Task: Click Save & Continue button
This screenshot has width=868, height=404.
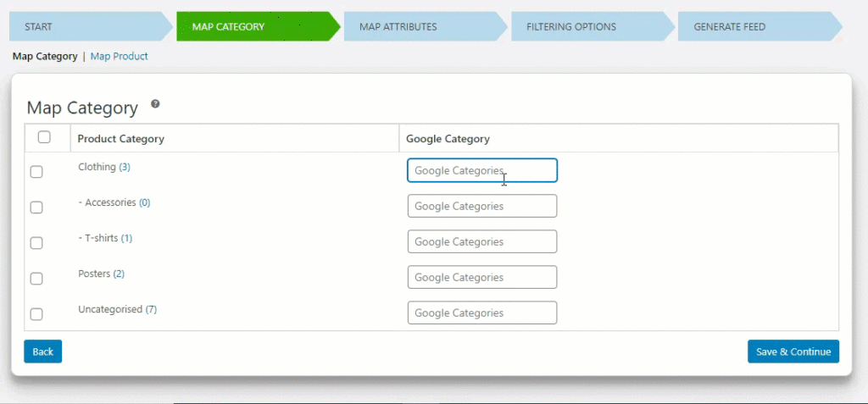Action: pos(793,351)
